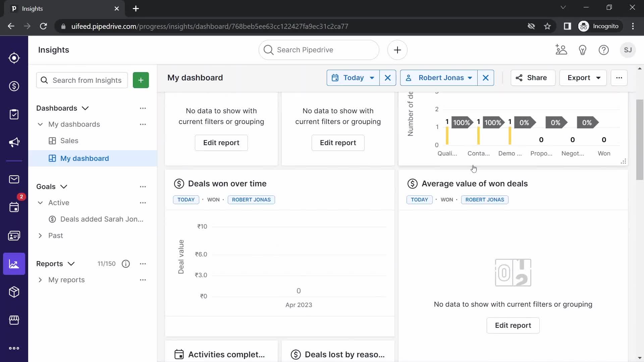The width and height of the screenshot is (644, 362).
Task: Open a new browser tab
Action: [136, 9]
